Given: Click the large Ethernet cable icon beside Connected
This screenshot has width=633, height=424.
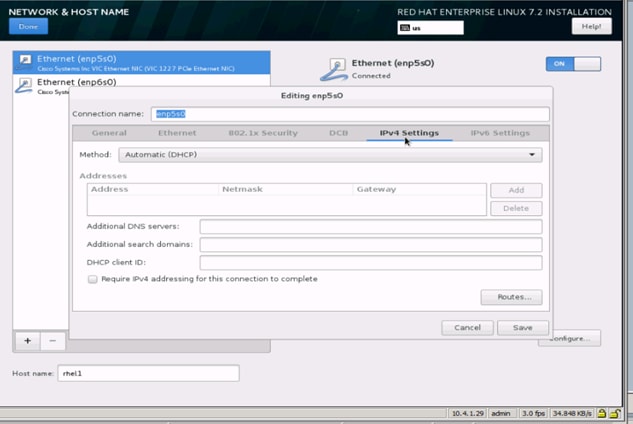Looking at the screenshot, I should pyautogui.click(x=335, y=69).
